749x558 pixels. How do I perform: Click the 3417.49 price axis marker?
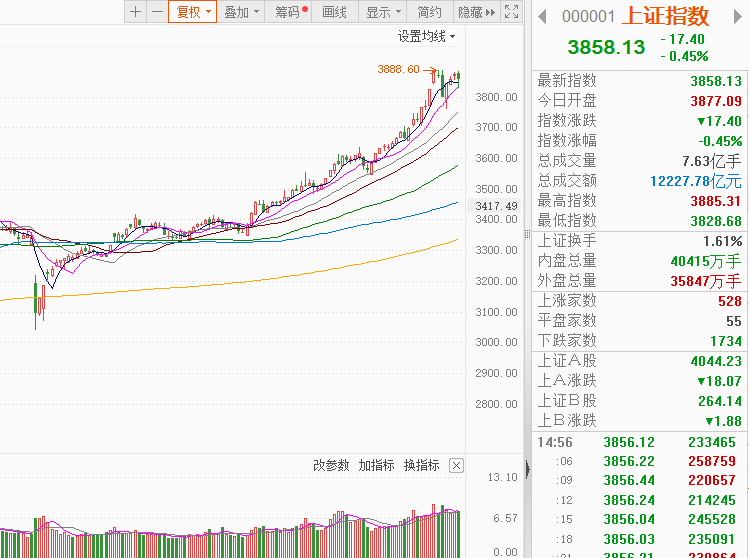(x=495, y=206)
